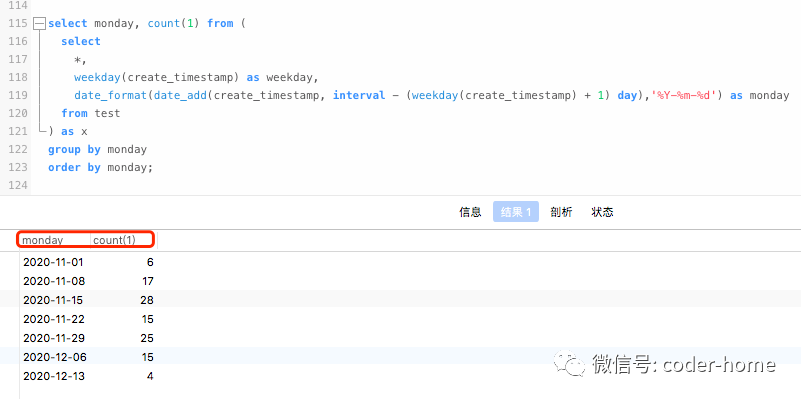Click count value 28 in 2020-11-15 row
The image size is (801, 399).
(147, 300)
